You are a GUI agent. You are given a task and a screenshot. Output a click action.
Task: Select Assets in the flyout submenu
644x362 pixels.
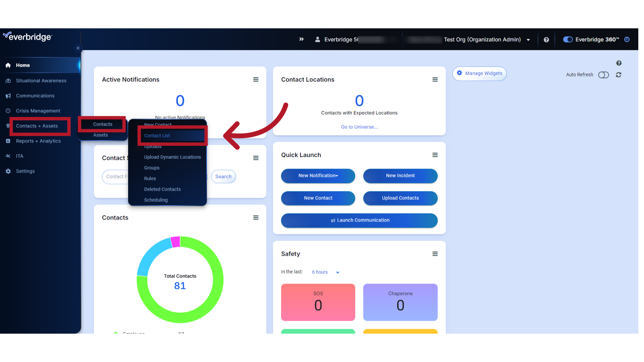[101, 135]
